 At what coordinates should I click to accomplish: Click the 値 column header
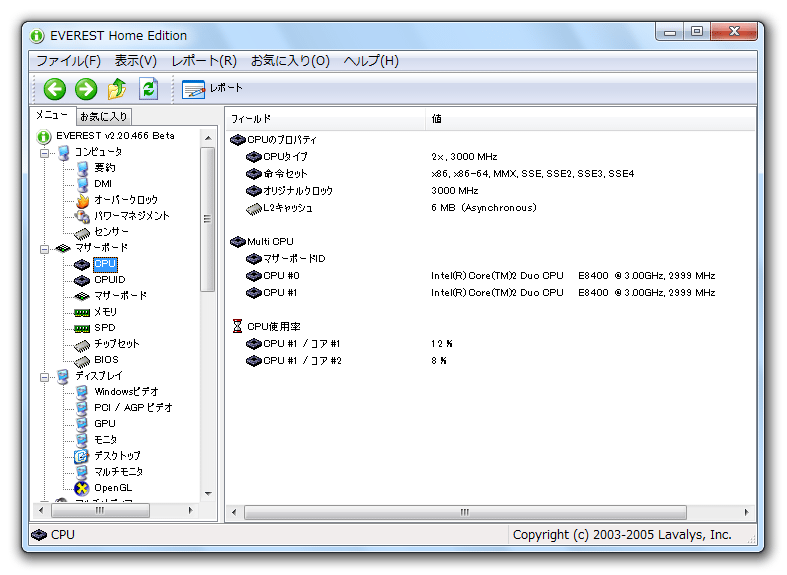click(x=590, y=119)
